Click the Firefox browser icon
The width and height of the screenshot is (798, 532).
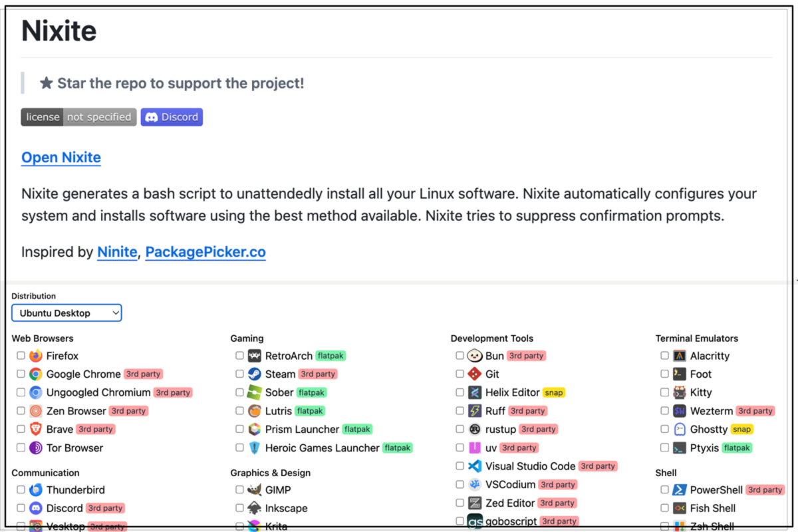pos(36,356)
